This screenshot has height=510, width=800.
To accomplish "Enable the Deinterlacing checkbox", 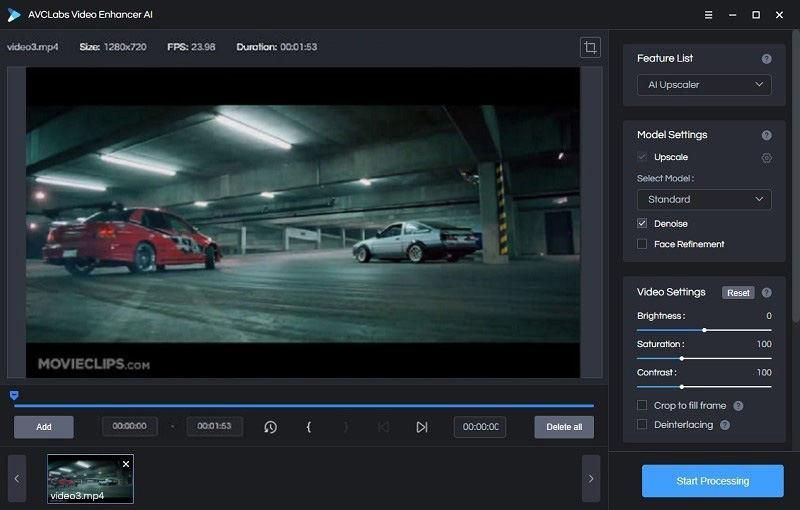I will coord(642,424).
